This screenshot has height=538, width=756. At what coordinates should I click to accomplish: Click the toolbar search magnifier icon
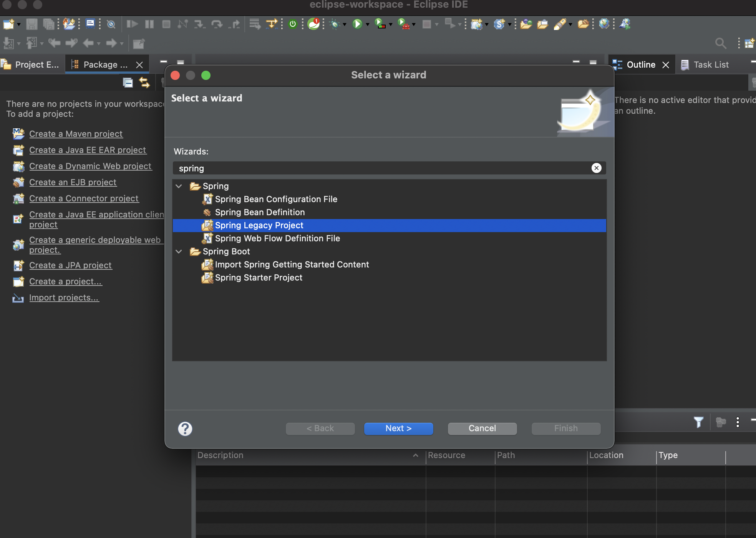click(x=721, y=43)
